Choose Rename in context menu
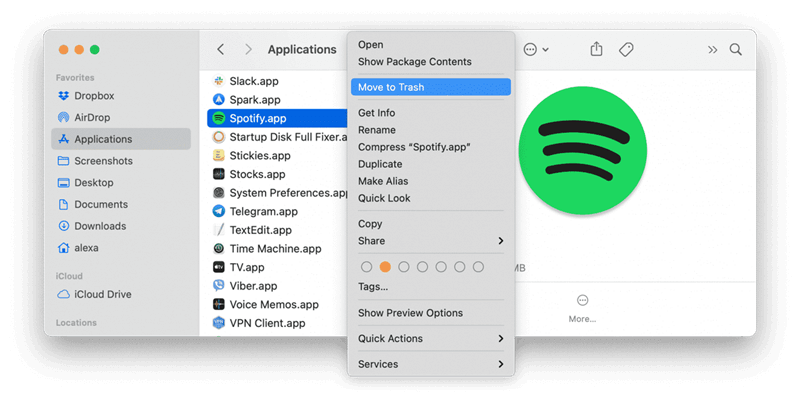The height and width of the screenshot is (394, 800). point(431,130)
